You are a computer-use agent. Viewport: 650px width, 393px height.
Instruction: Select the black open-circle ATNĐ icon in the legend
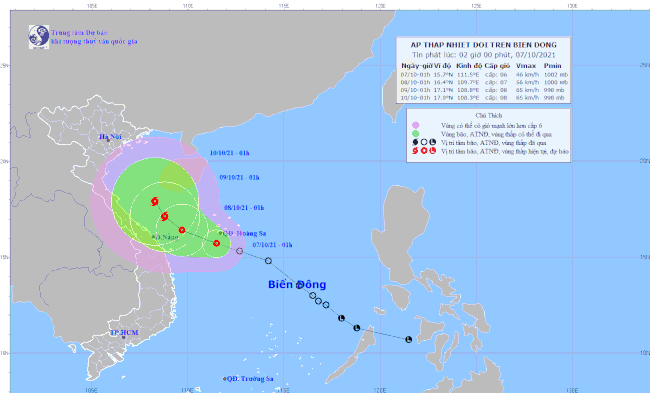(x=424, y=142)
